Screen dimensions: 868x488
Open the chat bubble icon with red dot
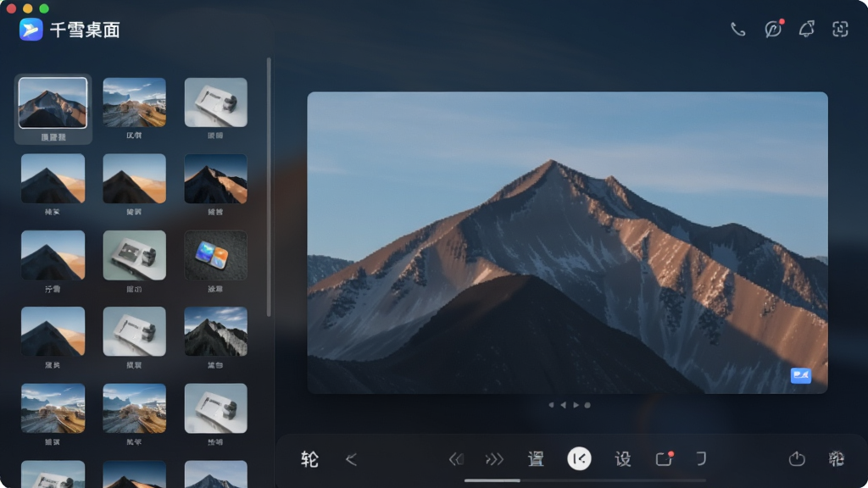(773, 29)
